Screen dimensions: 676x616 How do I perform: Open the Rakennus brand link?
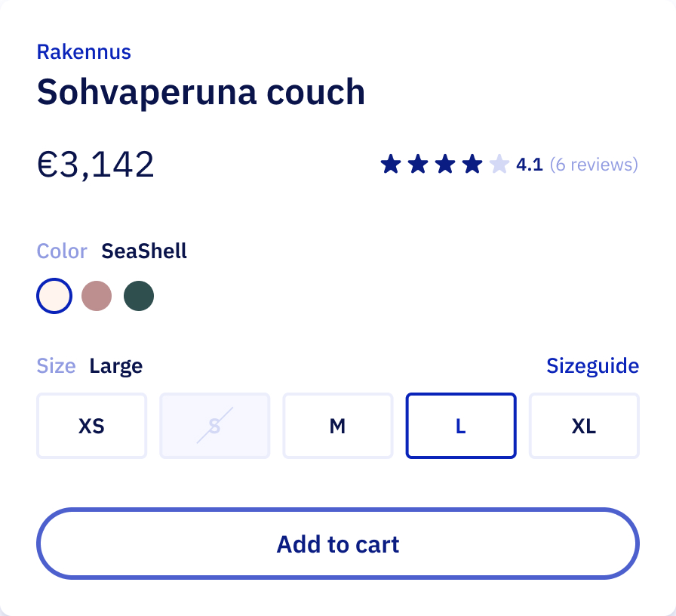84,52
